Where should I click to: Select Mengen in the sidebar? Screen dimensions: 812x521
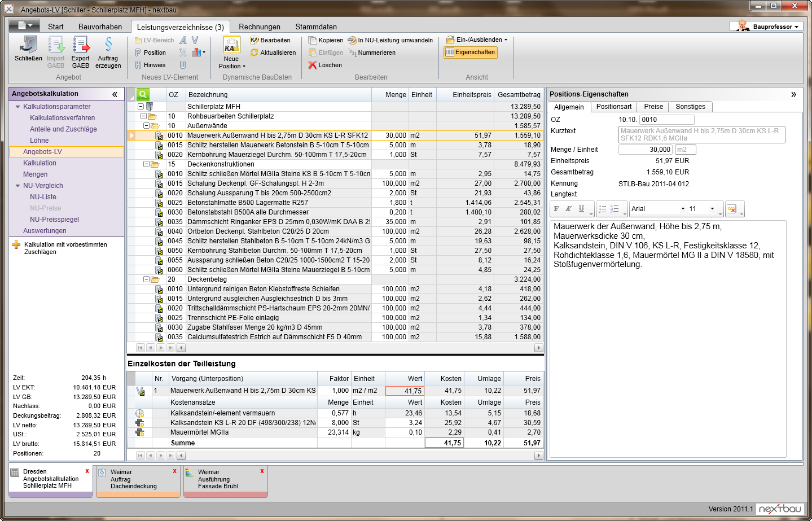[x=35, y=174]
